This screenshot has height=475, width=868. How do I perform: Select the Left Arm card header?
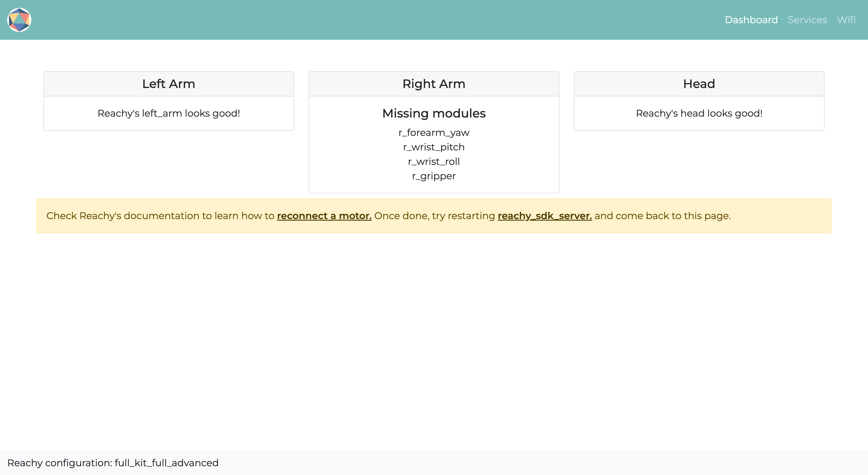pos(168,84)
